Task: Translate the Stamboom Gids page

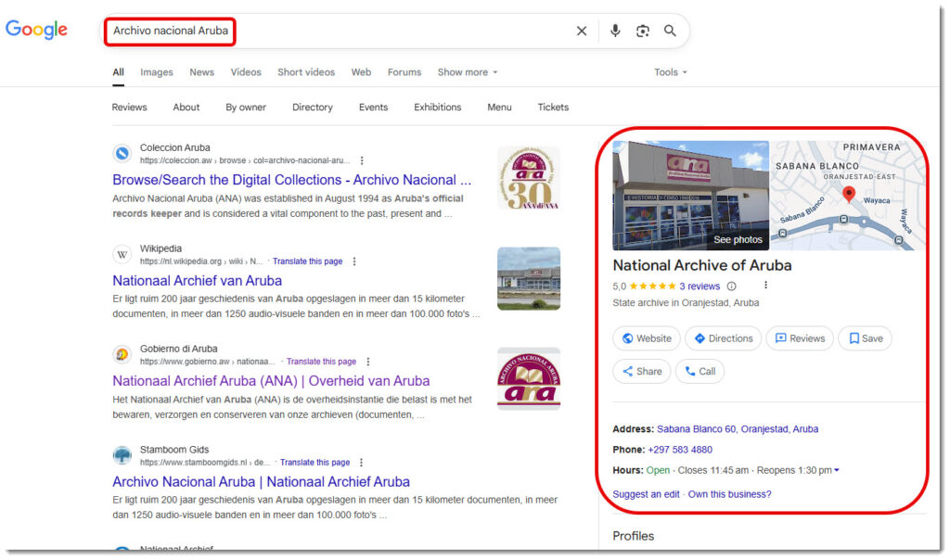Action: click(315, 463)
